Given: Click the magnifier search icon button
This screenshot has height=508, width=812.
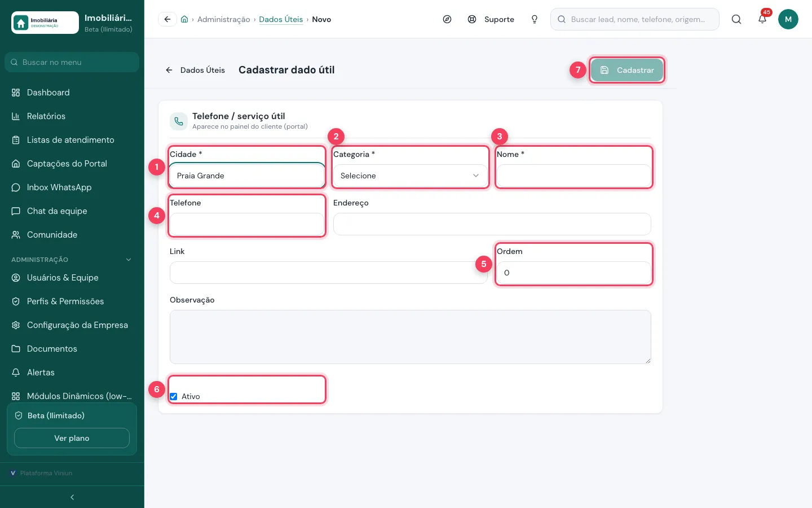Looking at the screenshot, I should 736,19.
